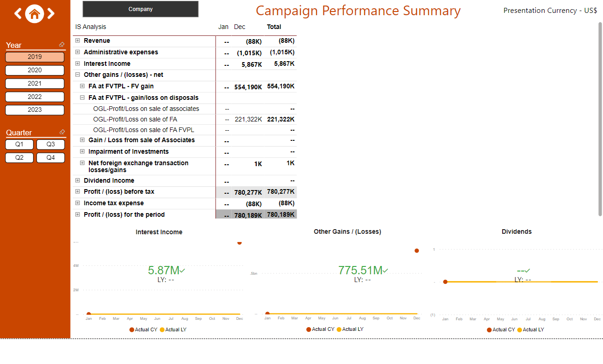Click the Jan data point in Dividends chart
The image size is (603, 364).
coord(445,282)
